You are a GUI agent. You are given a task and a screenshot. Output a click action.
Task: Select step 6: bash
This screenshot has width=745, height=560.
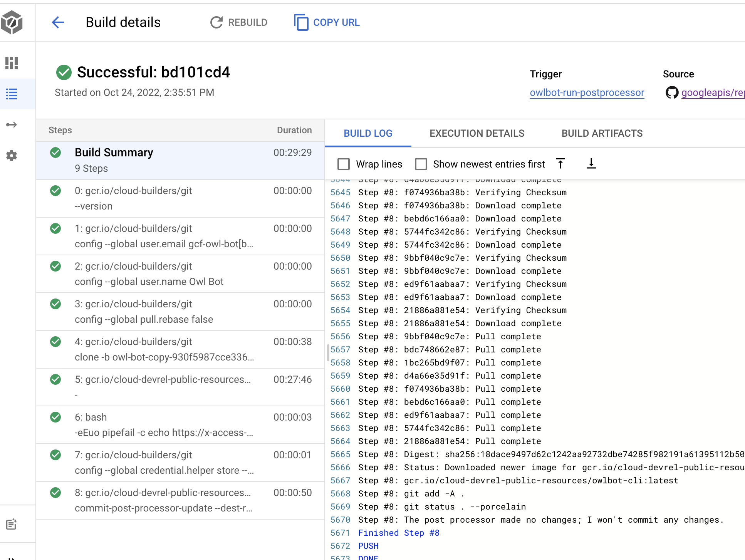coord(180,425)
